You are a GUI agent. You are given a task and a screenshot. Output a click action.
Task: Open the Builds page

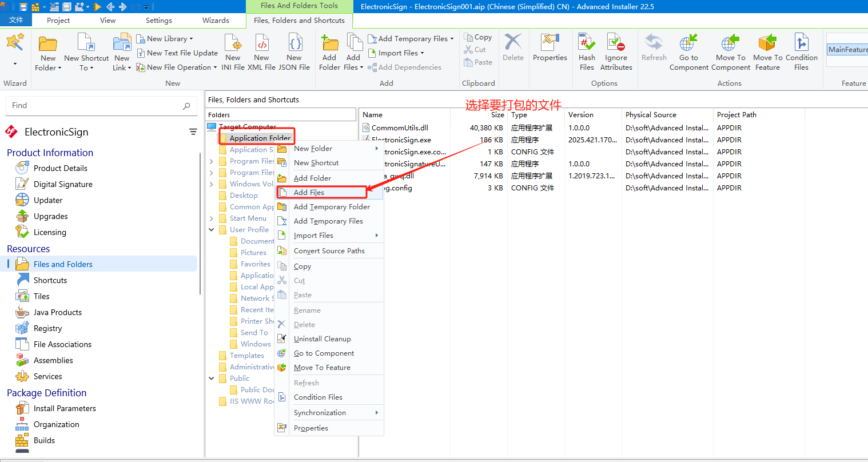coord(44,440)
